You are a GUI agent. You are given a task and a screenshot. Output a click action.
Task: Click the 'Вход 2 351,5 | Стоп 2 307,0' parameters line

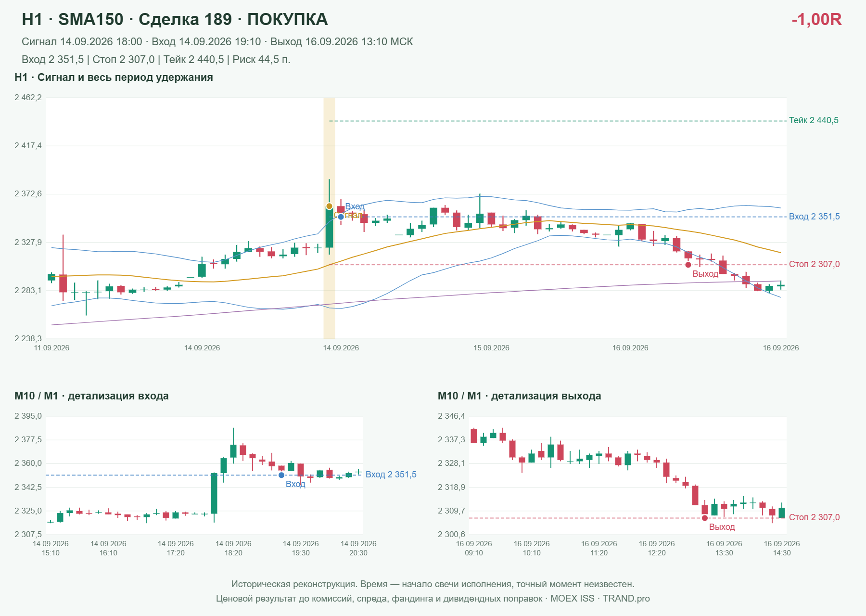pyautogui.click(x=156, y=60)
